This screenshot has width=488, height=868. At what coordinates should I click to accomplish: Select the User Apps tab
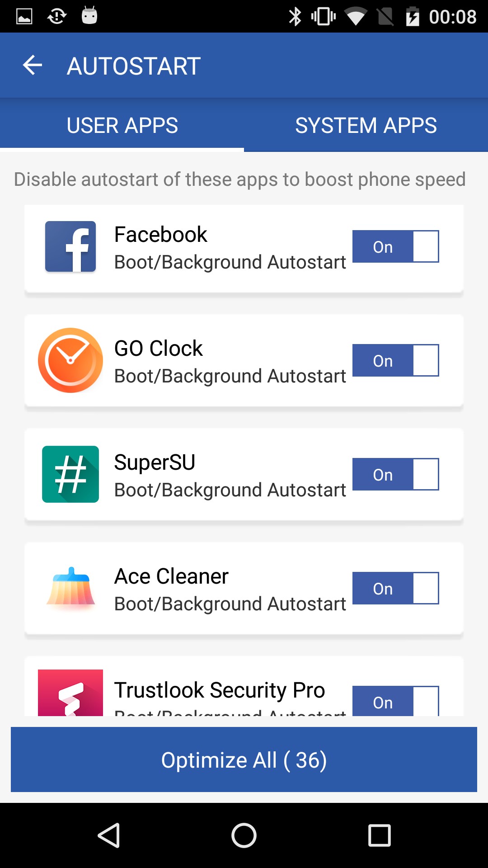(x=122, y=125)
